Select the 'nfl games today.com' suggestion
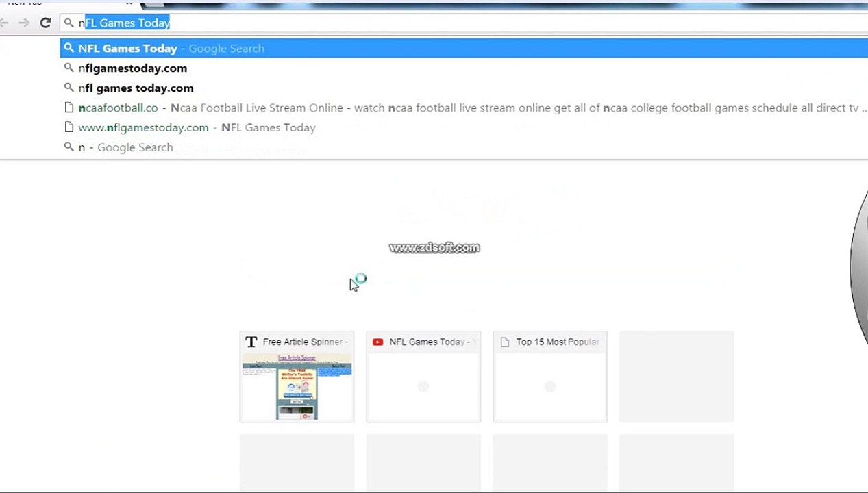This screenshot has width=868, height=493. (464, 88)
